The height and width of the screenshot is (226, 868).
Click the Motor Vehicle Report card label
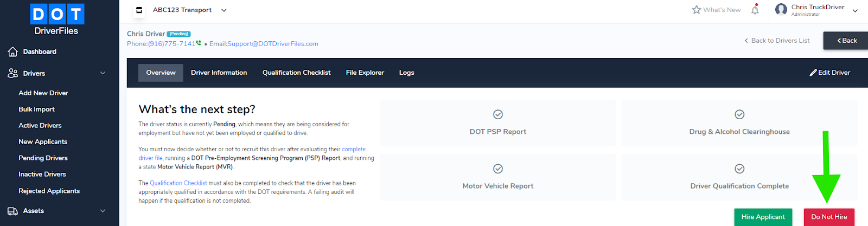pos(498,186)
